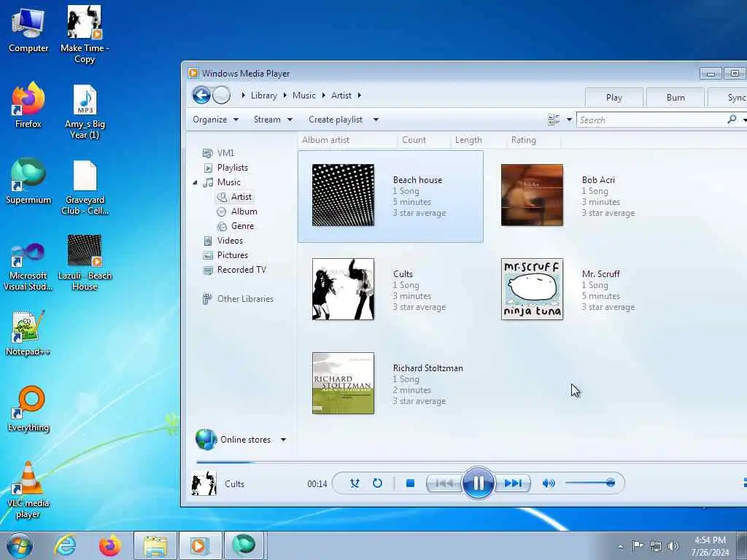Open the view options icon
The width and height of the screenshot is (747, 560).
pyautogui.click(x=554, y=120)
